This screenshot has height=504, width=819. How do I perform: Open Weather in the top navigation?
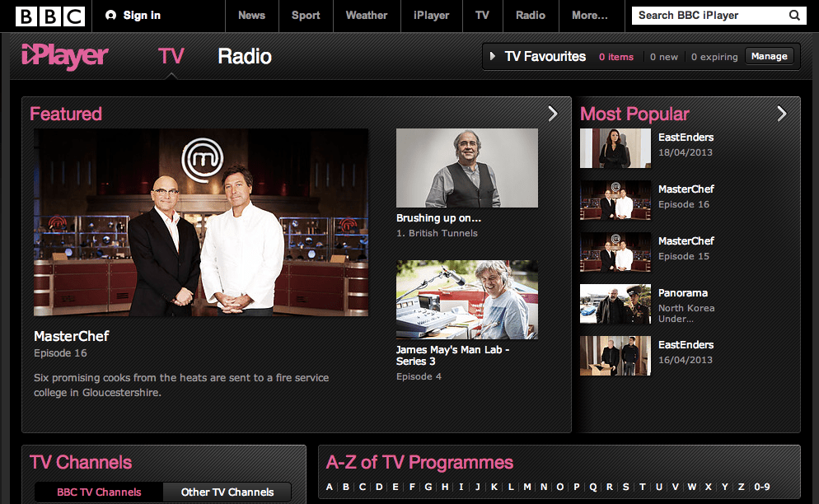point(367,16)
